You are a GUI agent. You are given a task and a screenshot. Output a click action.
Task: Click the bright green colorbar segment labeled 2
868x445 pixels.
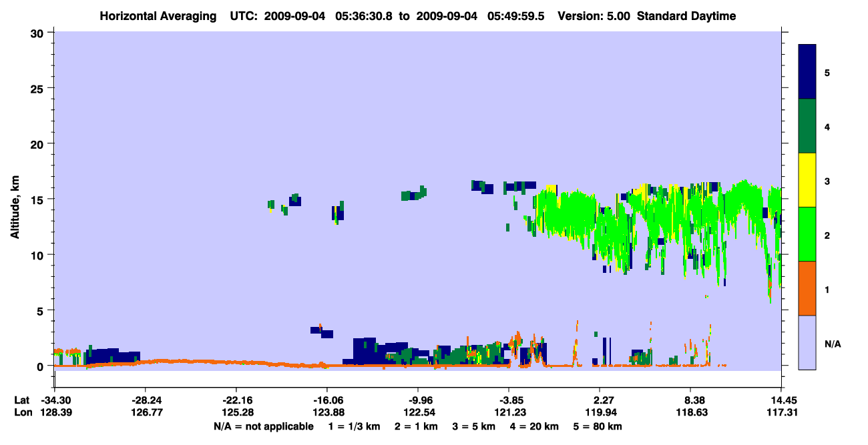pos(807,234)
